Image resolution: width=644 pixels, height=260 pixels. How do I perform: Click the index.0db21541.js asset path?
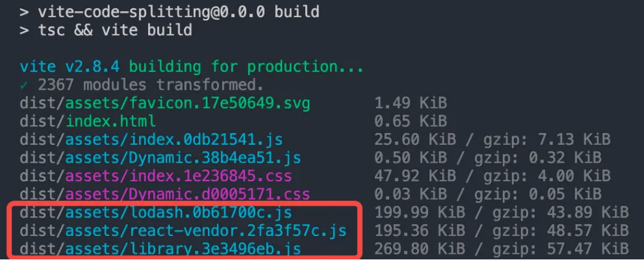pos(151,139)
